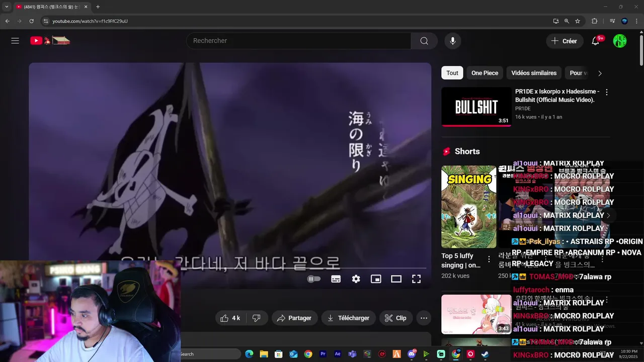Open the BULLSHIT video thumbnail
The width and height of the screenshot is (644, 362).
[x=476, y=107]
